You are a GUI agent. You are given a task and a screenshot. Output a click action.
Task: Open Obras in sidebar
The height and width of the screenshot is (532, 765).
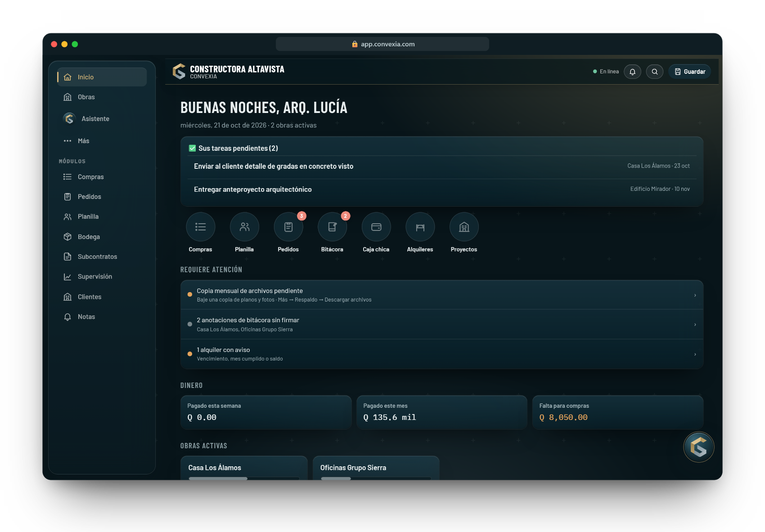(102, 97)
